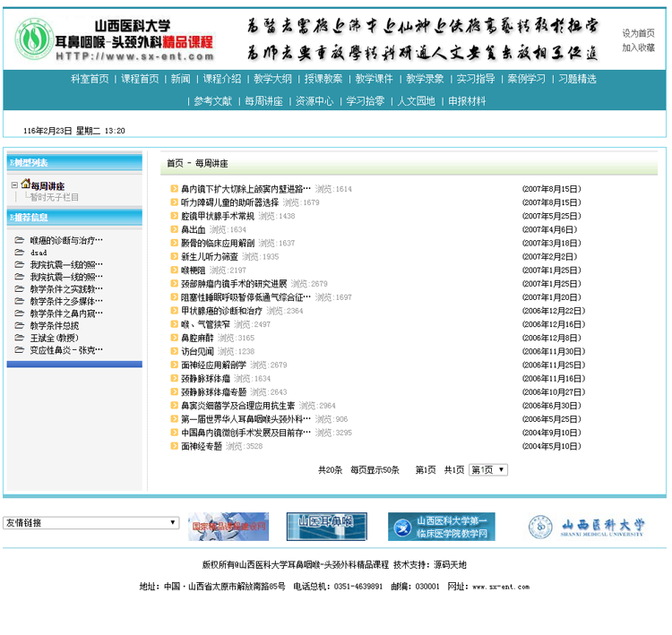This screenshot has width=672, height=635.
Task: Open lecture 中国鼻内镜微创手术发展及目前存
Action: click(x=246, y=433)
